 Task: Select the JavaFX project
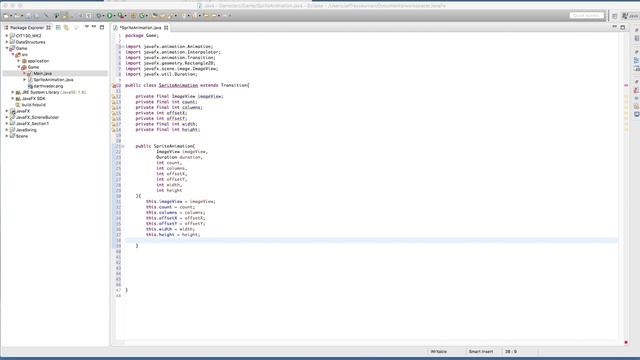(x=22, y=111)
